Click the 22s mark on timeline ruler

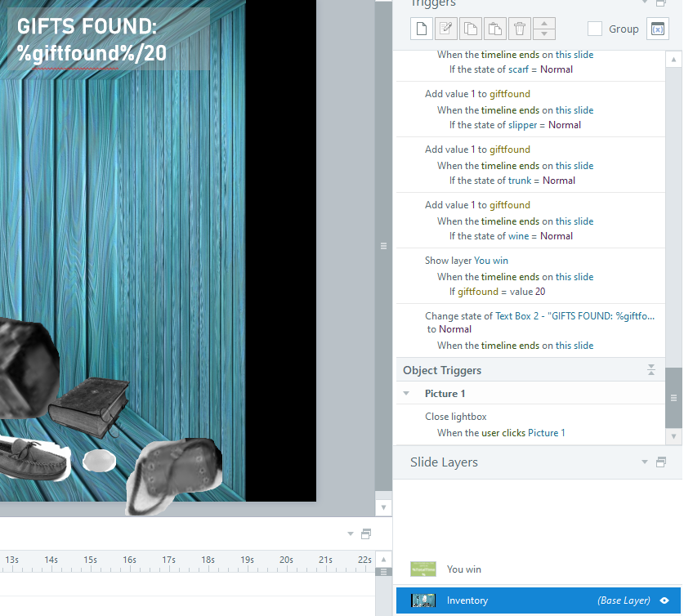coord(364,560)
